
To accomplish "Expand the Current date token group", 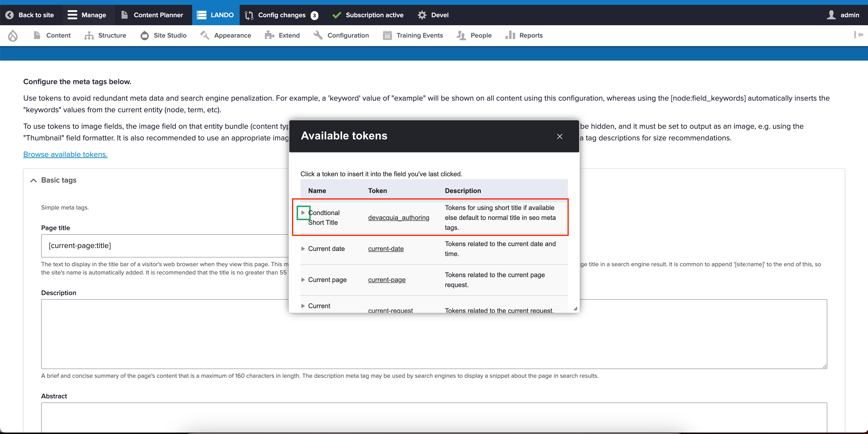I will [303, 249].
